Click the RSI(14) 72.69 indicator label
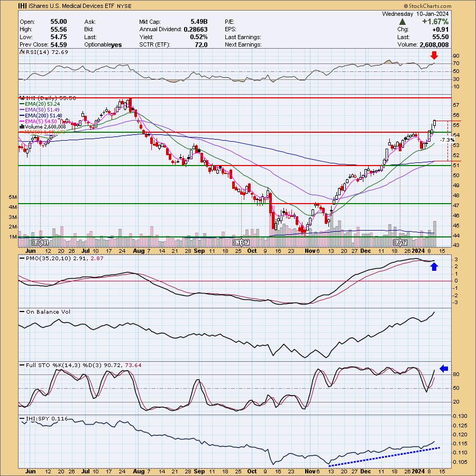Screen dimensions: 476x476 click(x=47, y=52)
